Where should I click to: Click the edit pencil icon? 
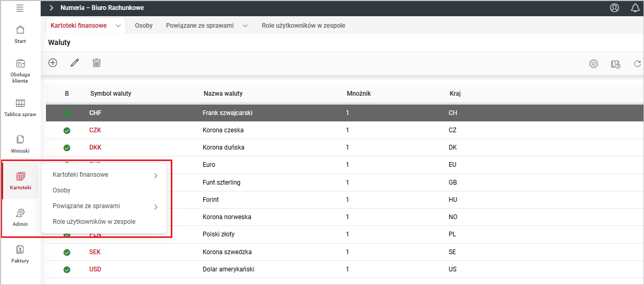coord(75,63)
